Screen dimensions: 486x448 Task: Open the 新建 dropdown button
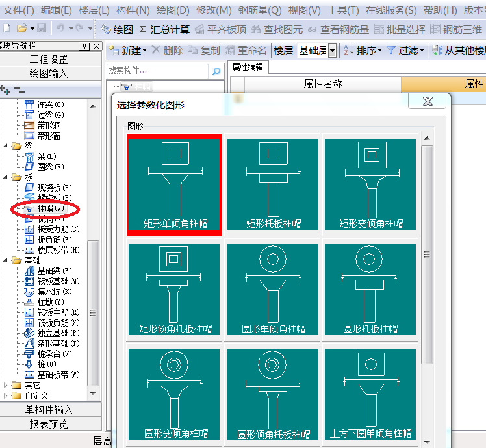click(x=127, y=50)
